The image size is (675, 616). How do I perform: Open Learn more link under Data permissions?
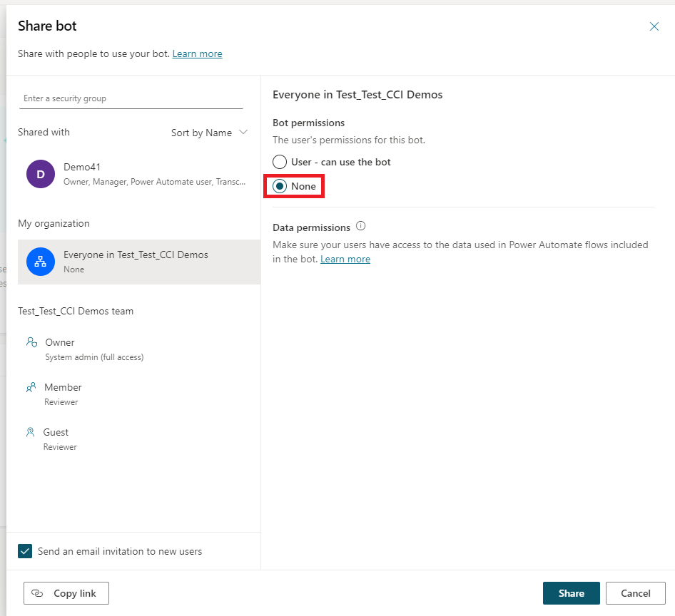(345, 259)
